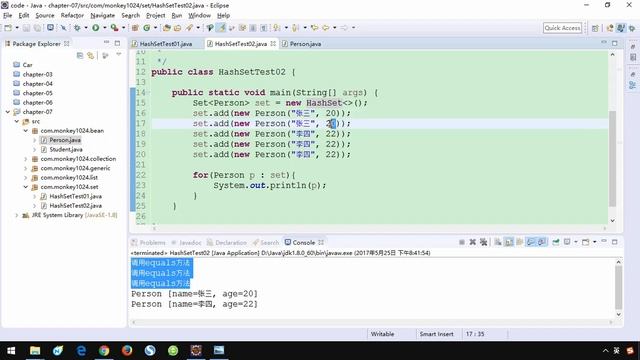Open the Navigate menu
This screenshot has height=360, width=640.
[102, 16]
